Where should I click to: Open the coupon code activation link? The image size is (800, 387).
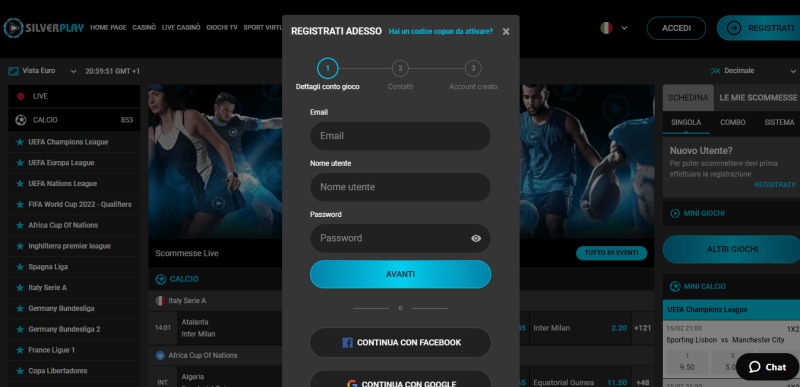[441, 32]
